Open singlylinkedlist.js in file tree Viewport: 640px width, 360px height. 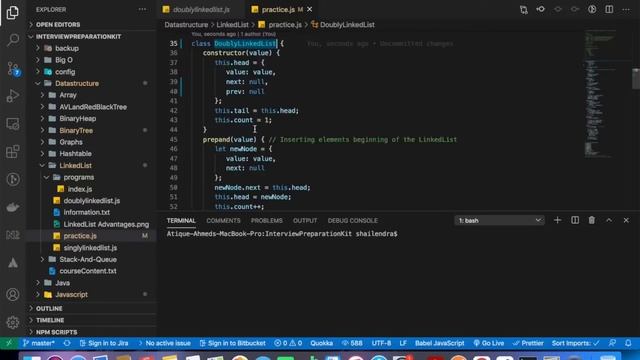90,248
